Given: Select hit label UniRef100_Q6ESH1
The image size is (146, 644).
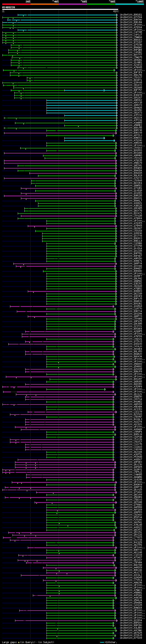Looking at the screenshot, I should (x=131, y=165).
